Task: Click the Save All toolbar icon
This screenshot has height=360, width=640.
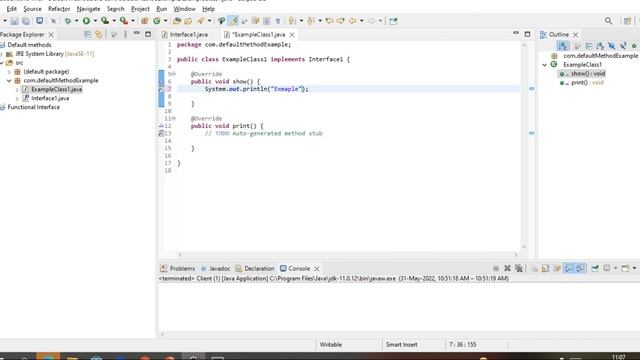Action: [26, 21]
